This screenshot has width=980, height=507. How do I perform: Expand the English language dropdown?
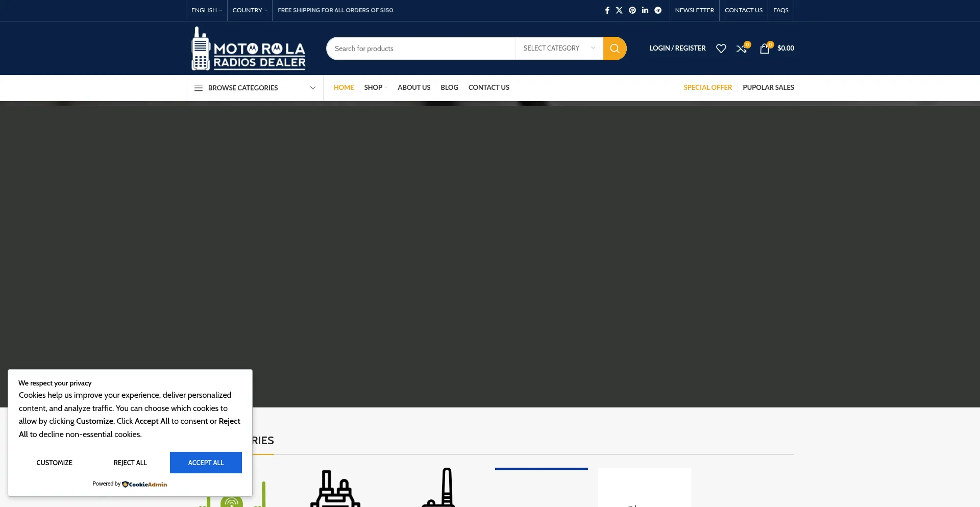[206, 10]
